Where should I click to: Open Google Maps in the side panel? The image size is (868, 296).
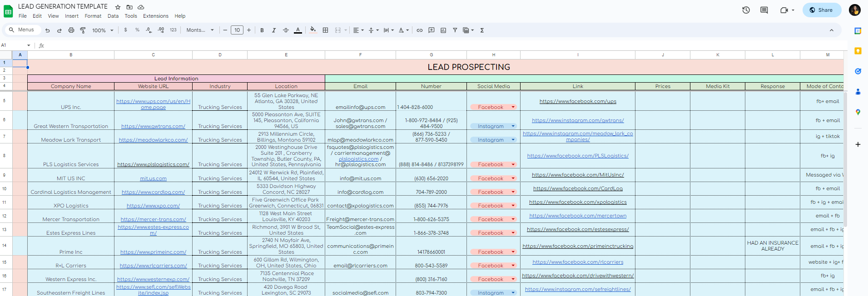click(x=858, y=112)
